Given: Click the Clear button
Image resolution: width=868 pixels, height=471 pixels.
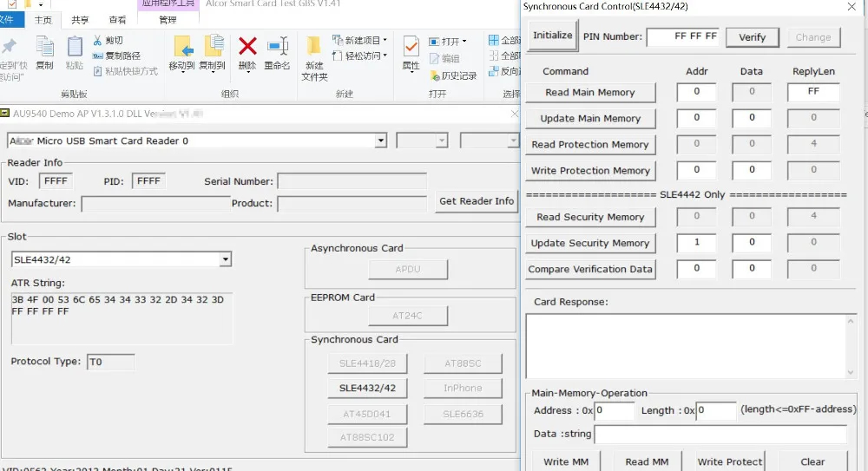Looking at the screenshot, I should (x=812, y=461).
